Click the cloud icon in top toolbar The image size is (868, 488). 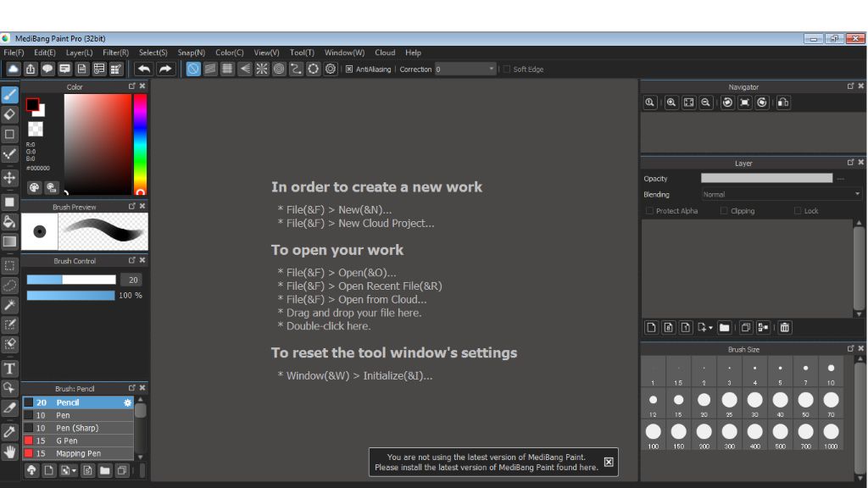click(x=13, y=69)
